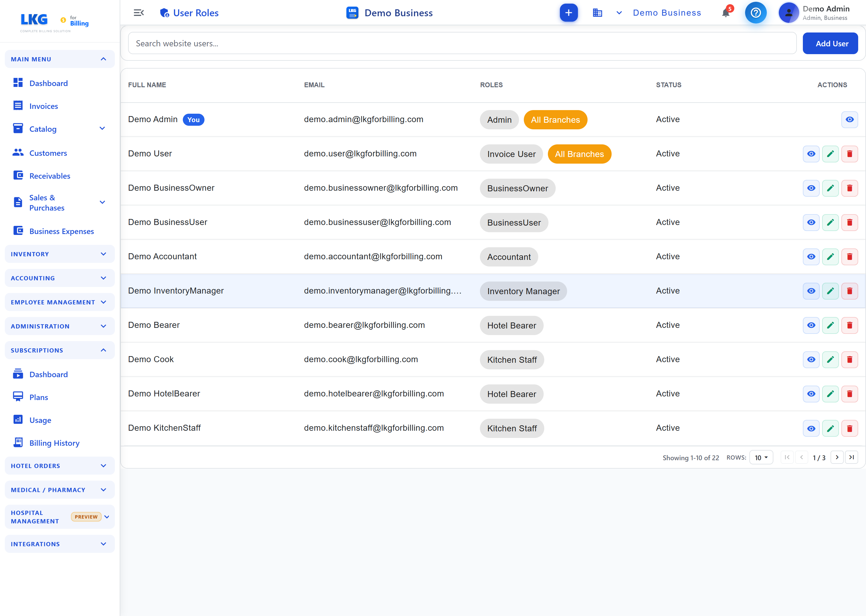
Task: Edit Demo HotelBearer user
Action: point(830,394)
